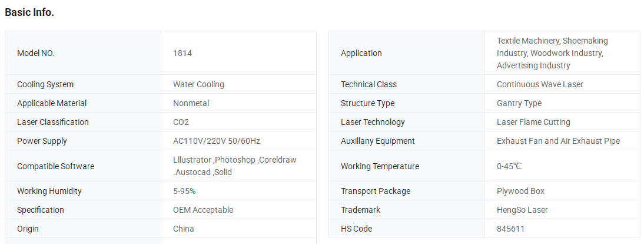Click the Gantry Type value
Screen dimensions: 644x244
(x=519, y=103)
